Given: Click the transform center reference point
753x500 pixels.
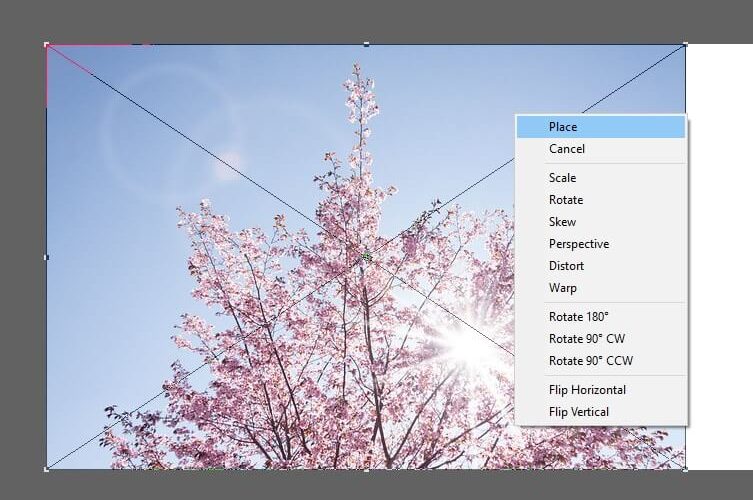Looking at the screenshot, I should 366,257.
